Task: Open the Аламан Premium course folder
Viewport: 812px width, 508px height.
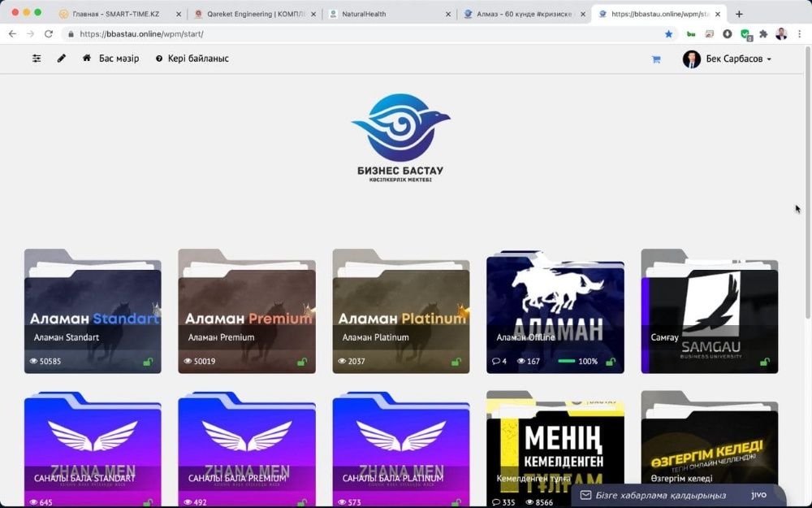Action: [247, 311]
